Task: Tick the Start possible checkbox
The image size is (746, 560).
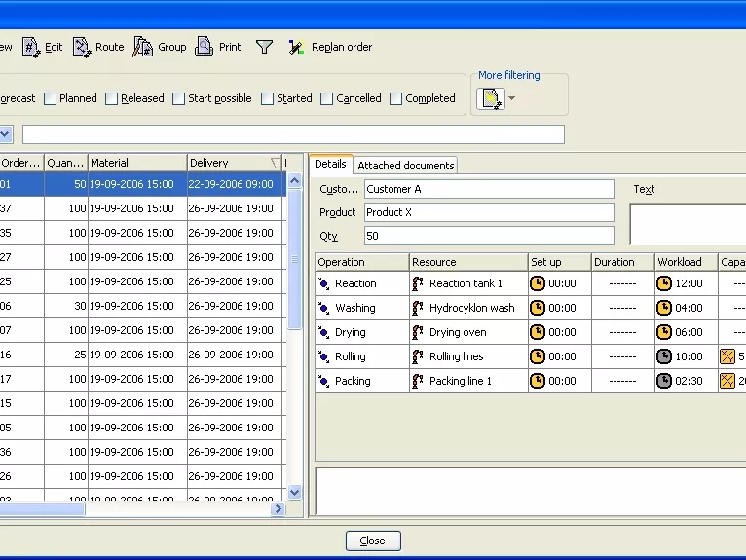Action: (178, 99)
